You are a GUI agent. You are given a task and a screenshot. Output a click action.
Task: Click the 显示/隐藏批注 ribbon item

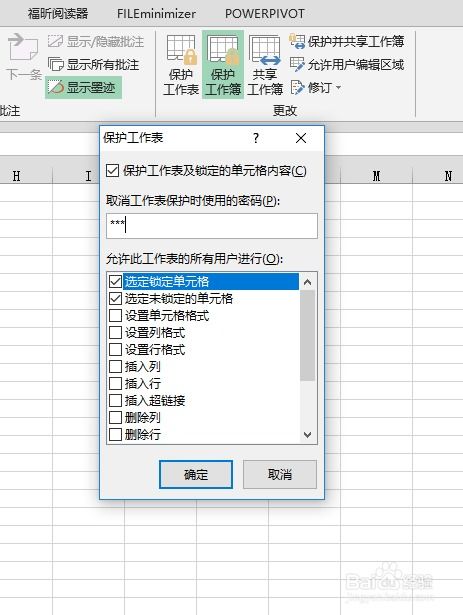click(96, 41)
